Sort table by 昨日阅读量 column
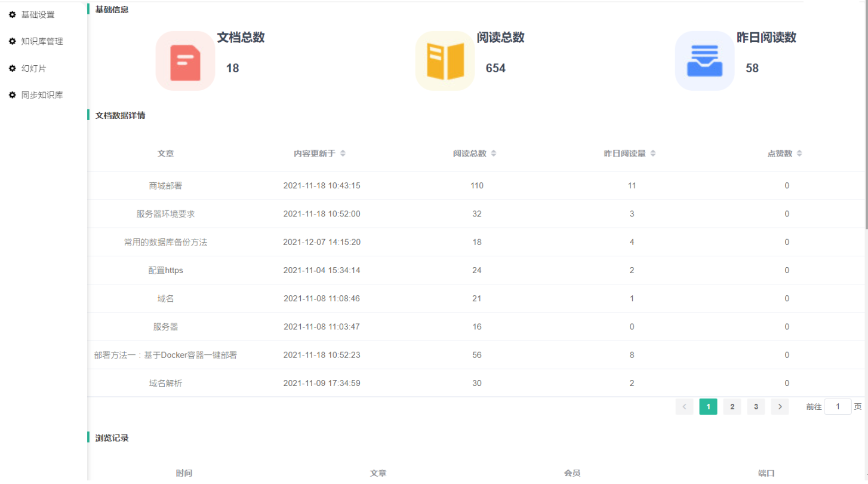 tap(652, 154)
